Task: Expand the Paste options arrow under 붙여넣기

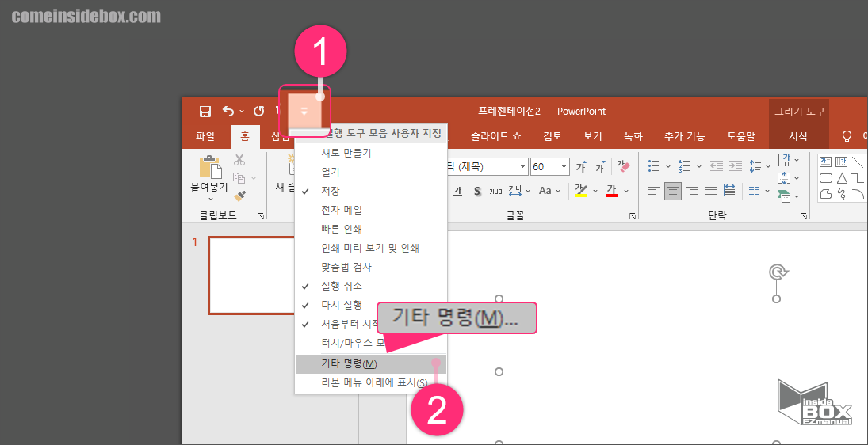Action: [x=210, y=198]
